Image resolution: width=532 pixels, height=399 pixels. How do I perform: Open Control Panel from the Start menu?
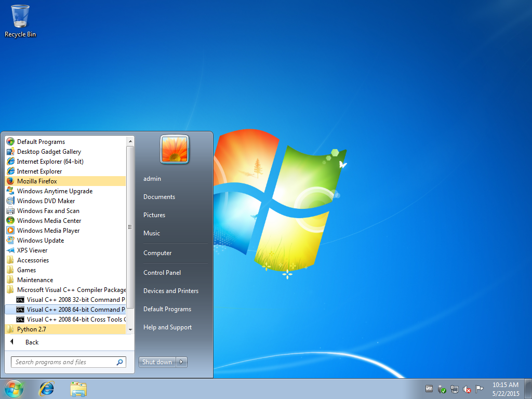(162, 272)
